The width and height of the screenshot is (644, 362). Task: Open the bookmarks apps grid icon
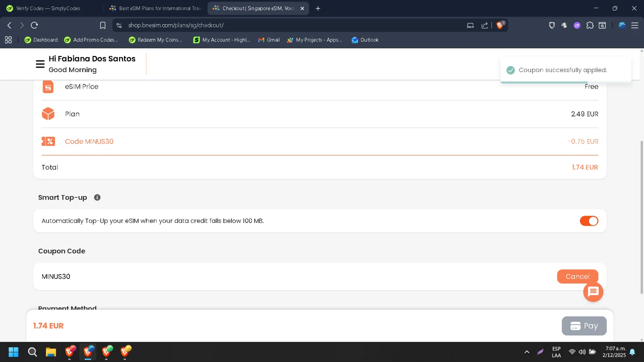[8, 40]
